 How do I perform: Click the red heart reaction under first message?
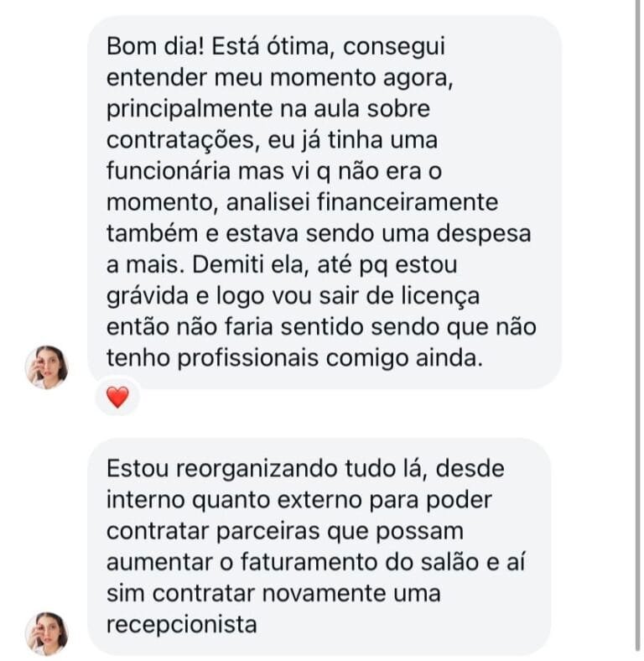[117, 398]
